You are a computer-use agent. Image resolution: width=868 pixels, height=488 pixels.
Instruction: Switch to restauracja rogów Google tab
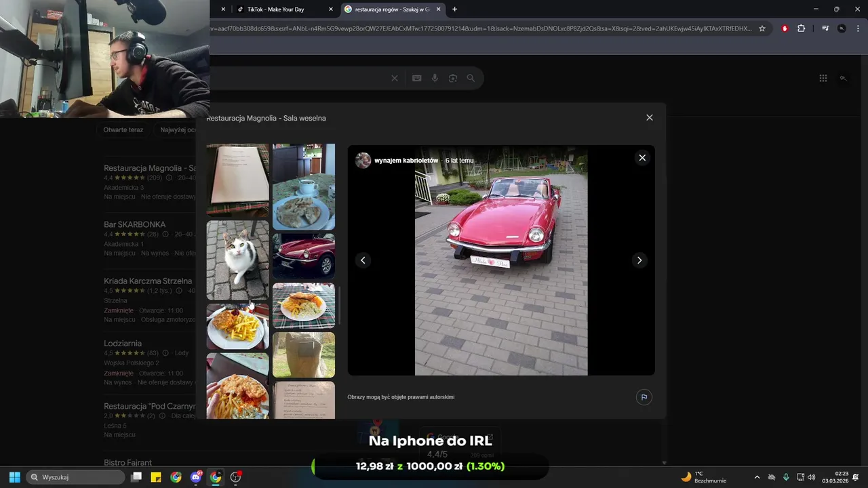[393, 9]
